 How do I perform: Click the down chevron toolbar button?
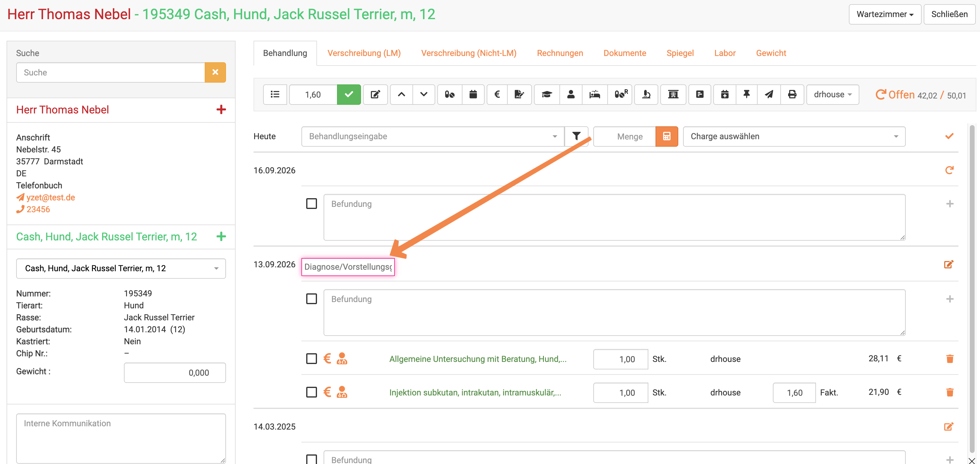pyautogui.click(x=424, y=94)
